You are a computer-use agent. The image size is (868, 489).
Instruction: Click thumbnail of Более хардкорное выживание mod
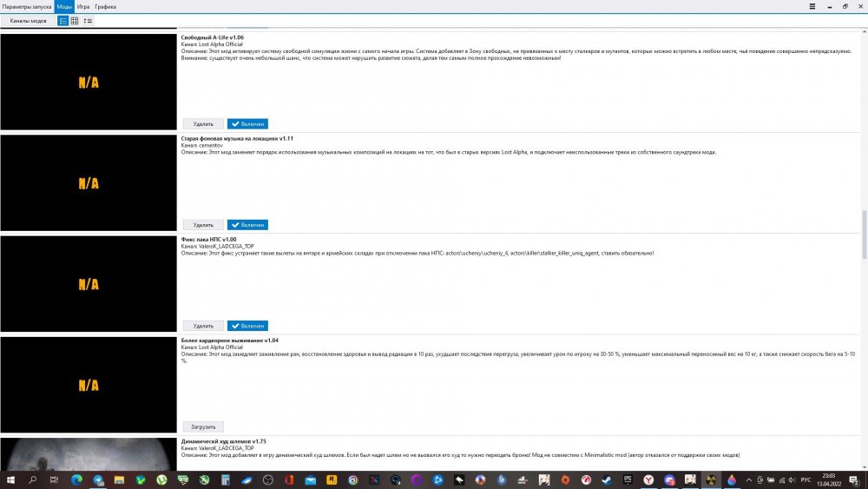pyautogui.click(x=89, y=385)
